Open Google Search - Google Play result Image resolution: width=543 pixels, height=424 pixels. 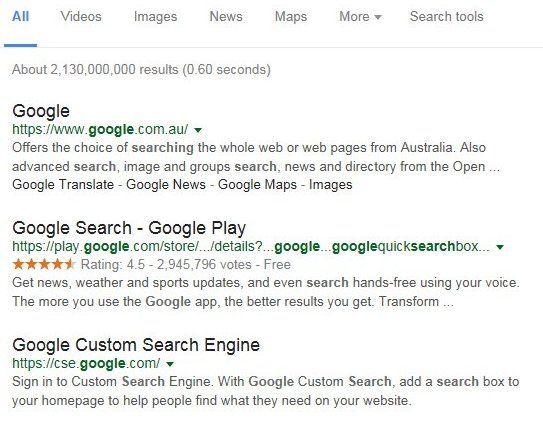[x=129, y=228]
